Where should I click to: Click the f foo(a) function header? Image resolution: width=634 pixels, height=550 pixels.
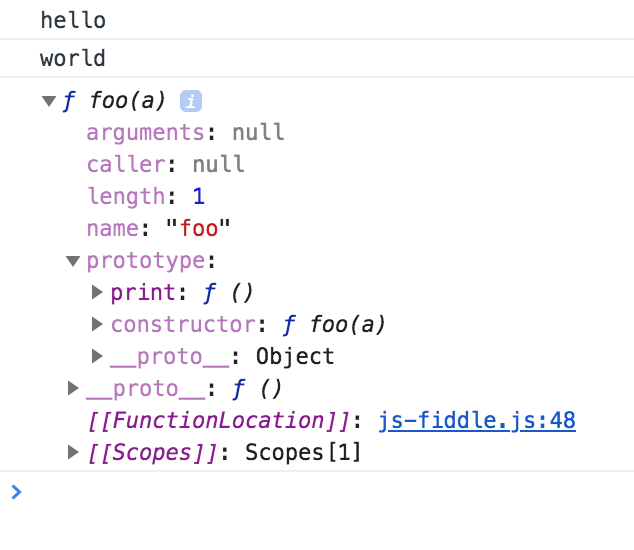click(x=113, y=101)
